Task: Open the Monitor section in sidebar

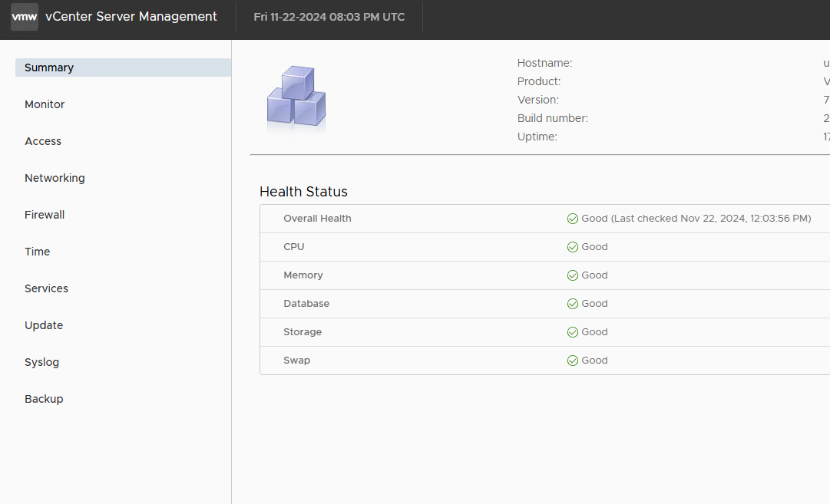Action: pyautogui.click(x=45, y=104)
